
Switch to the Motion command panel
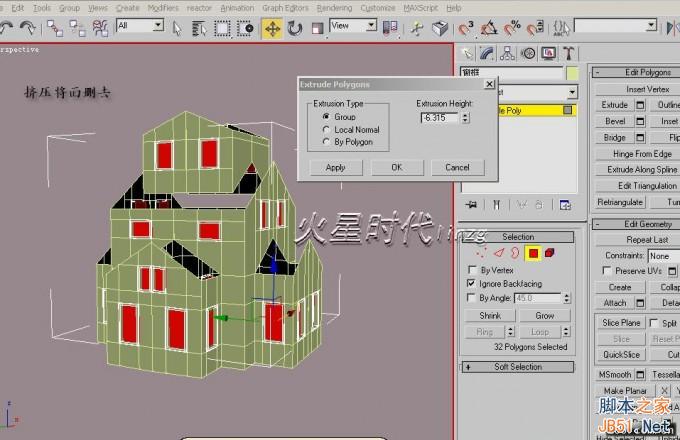point(528,54)
